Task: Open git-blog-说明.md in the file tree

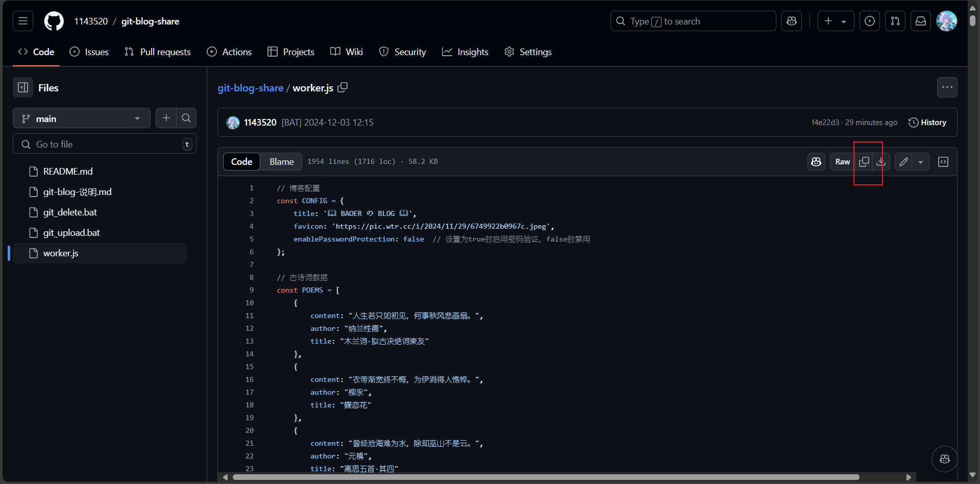Action: (77, 192)
